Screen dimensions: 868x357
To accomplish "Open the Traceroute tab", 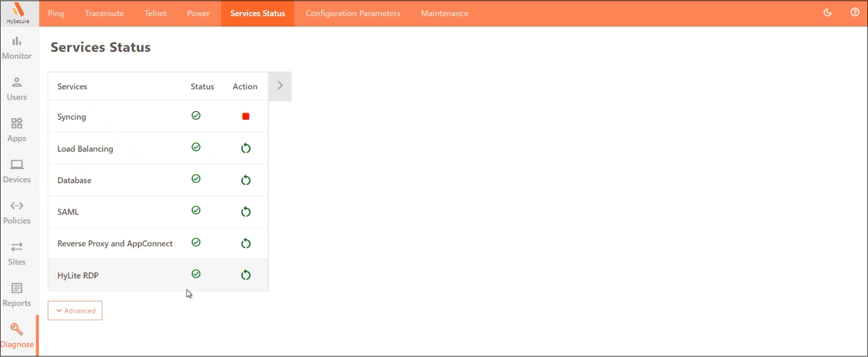I will (x=104, y=13).
